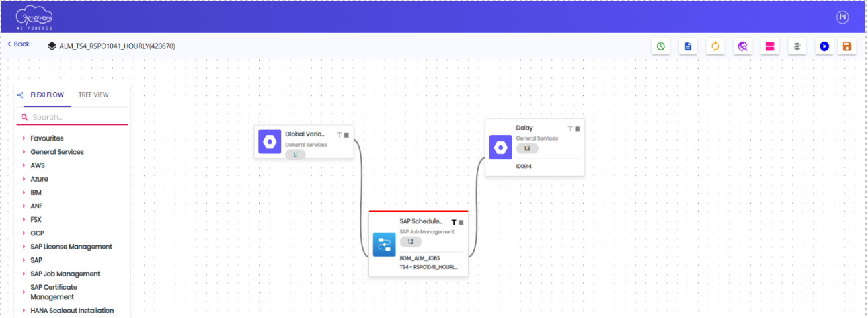Click the pink stacked-bars layout icon

coord(770,46)
